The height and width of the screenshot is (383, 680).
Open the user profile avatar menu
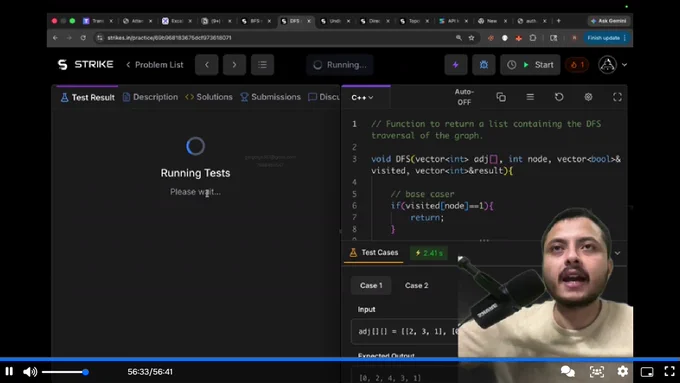[x=612, y=65]
